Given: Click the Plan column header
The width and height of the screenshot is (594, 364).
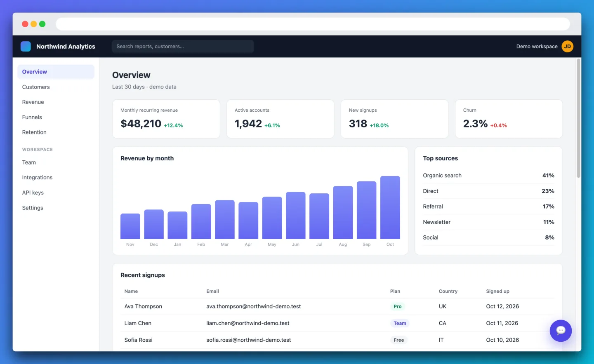Looking at the screenshot, I should [x=395, y=291].
